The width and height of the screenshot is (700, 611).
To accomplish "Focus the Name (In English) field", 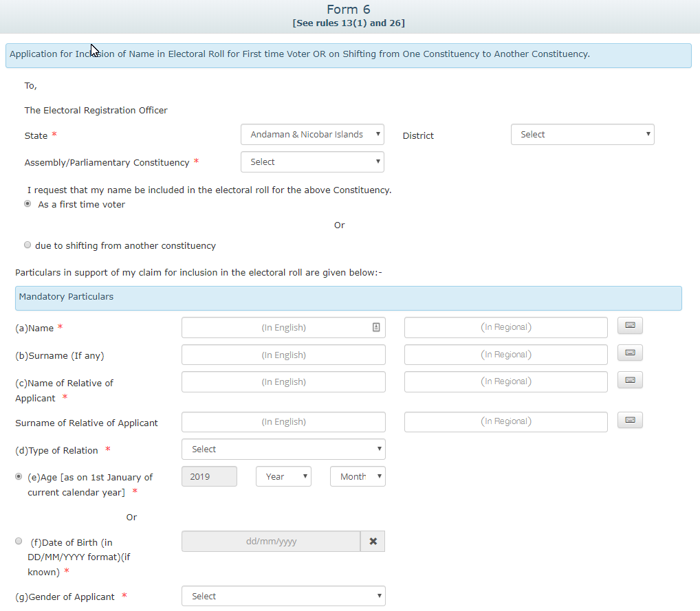I will point(283,328).
